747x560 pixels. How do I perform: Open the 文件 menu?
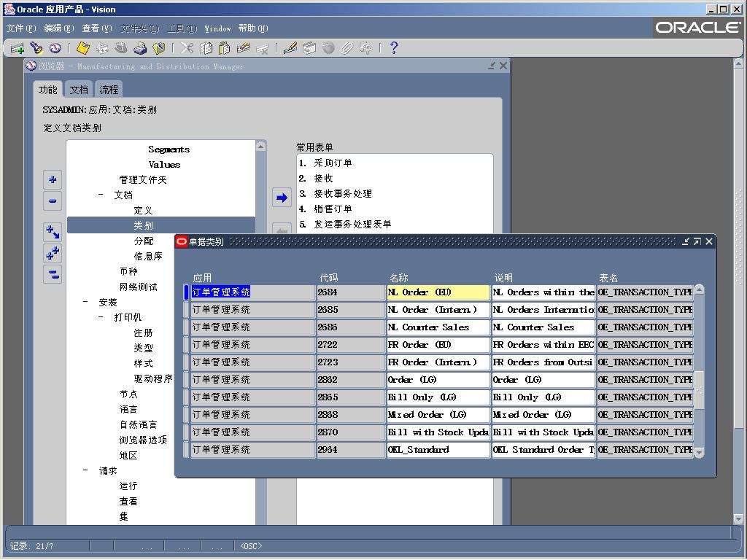point(21,28)
